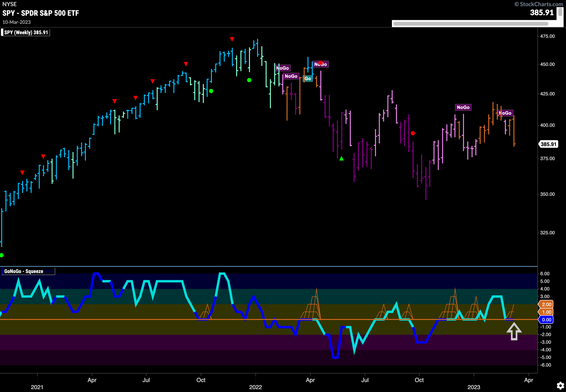
Task: Click the 350.00 price axis label
Action: click(547, 194)
